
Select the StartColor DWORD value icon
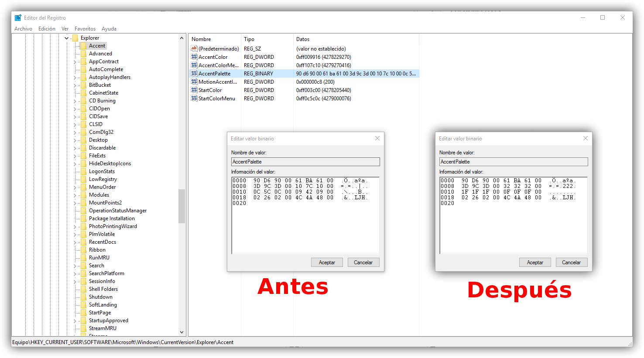[194, 90]
